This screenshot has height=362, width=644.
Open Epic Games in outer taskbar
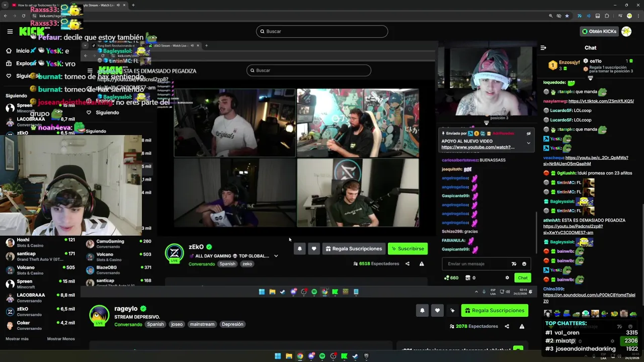click(366, 356)
